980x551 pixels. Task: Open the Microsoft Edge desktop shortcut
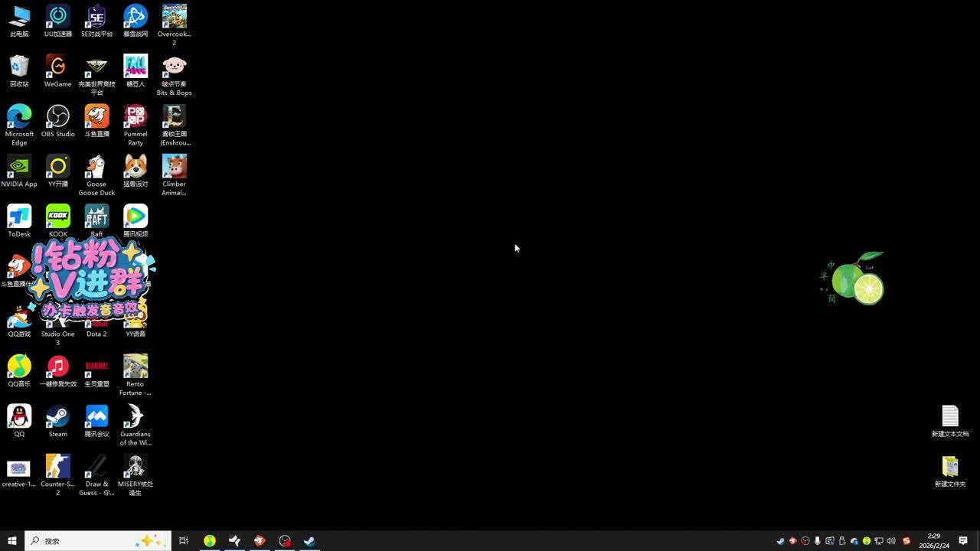pyautogui.click(x=19, y=117)
